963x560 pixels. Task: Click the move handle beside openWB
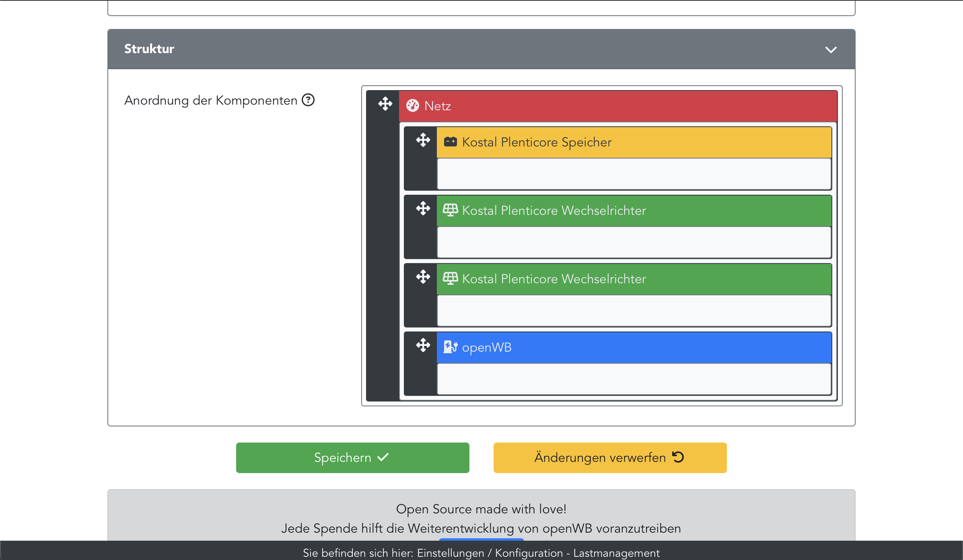(423, 345)
